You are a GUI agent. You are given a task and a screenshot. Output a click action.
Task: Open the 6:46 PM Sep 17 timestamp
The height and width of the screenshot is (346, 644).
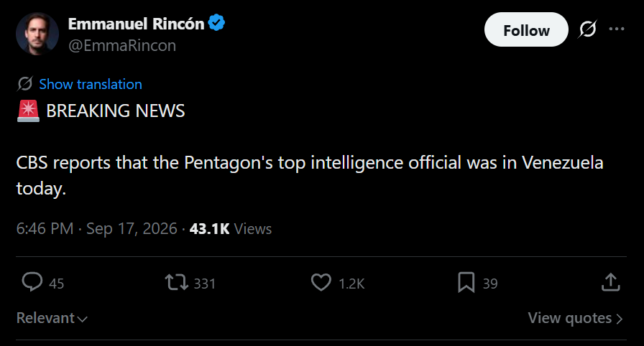point(96,228)
